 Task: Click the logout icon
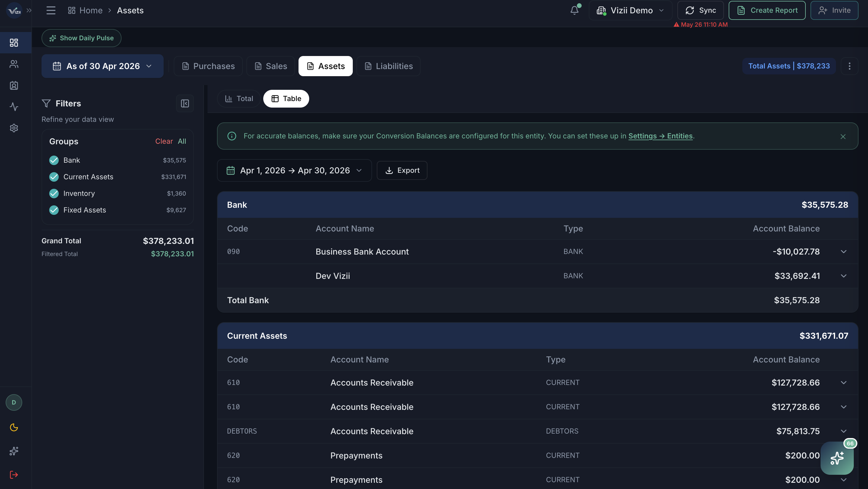click(14, 474)
